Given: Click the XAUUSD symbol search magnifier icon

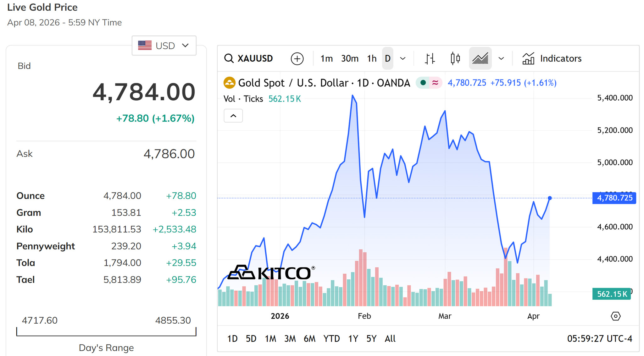Looking at the screenshot, I should 229,58.
